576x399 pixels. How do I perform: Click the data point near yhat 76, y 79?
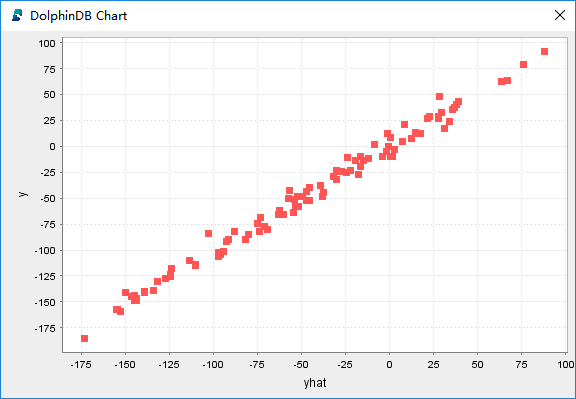click(523, 65)
